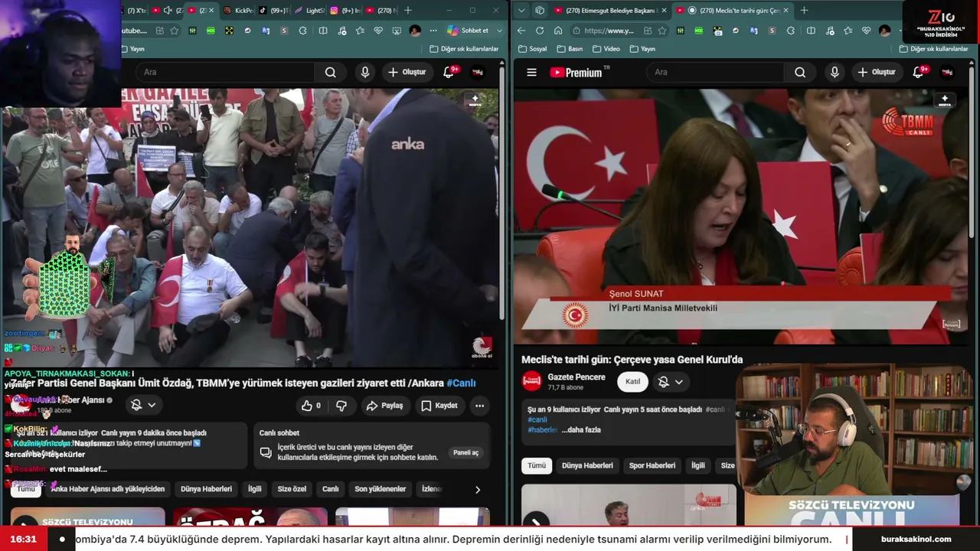Open Basın bookmarks folder
980x551 pixels.
570,48
